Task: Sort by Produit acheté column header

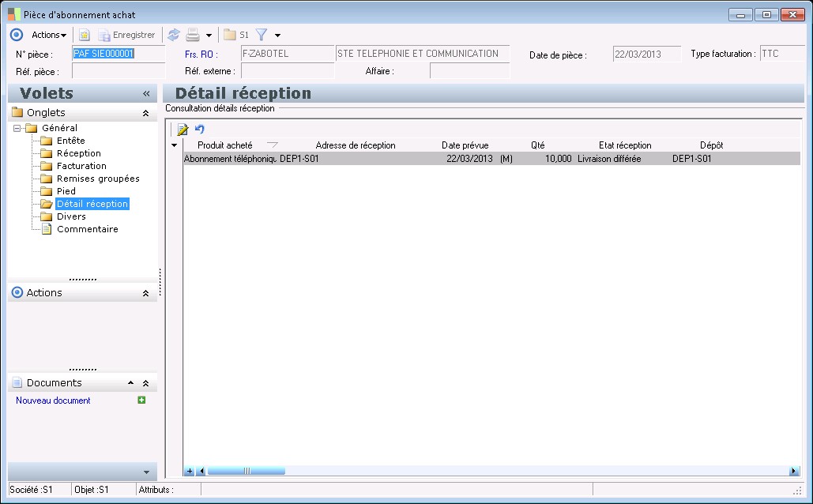Action: (x=225, y=145)
